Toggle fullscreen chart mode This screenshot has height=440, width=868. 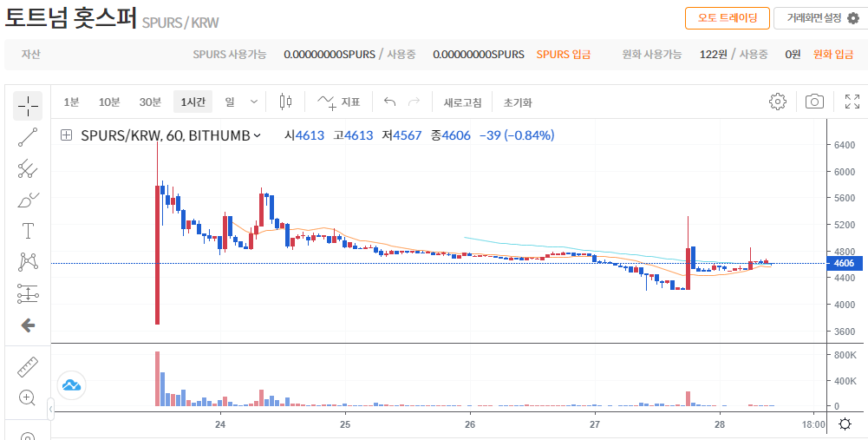(x=852, y=102)
